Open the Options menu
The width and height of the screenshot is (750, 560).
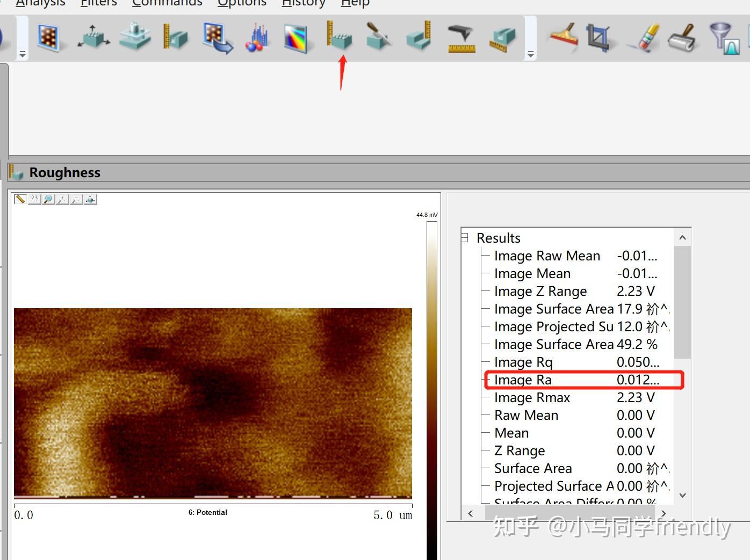pyautogui.click(x=242, y=3)
